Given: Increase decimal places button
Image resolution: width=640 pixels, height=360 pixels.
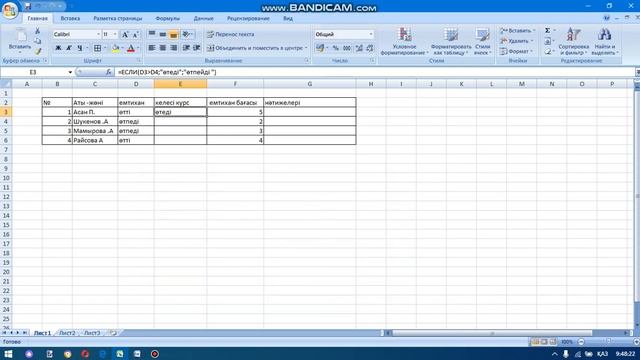Looking at the screenshot, I should (x=359, y=48).
